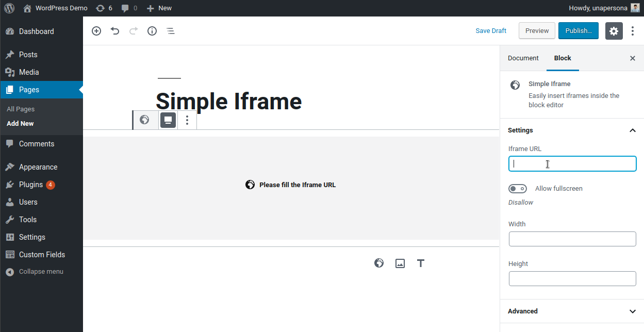Switch to the Document tab
This screenshot has height=332, width=644.
point(523,58)
